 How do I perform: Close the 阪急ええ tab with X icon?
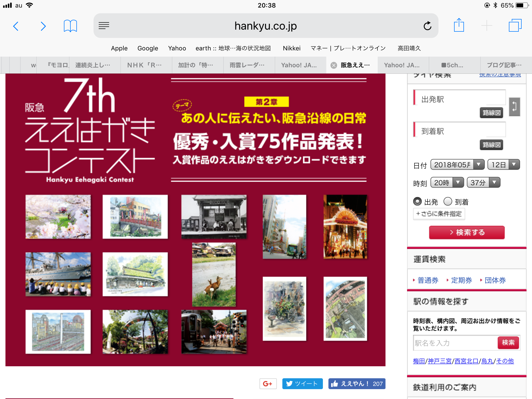pyautogui.click(x=334, y=65)
